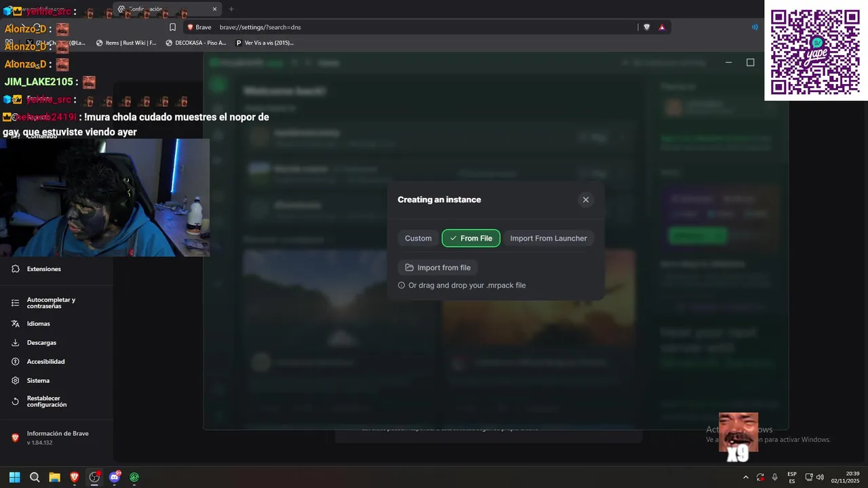Click the bookmark icon in address bar
The image size is (868, 488).
coord(172,27)
